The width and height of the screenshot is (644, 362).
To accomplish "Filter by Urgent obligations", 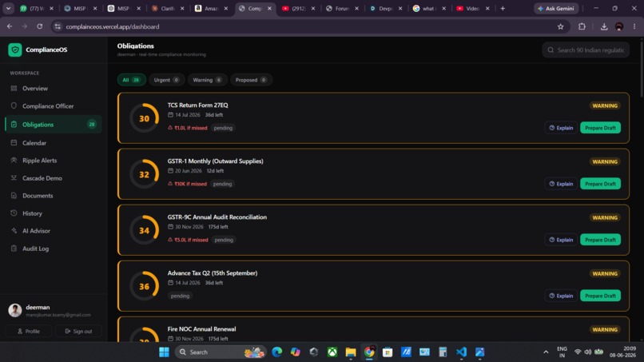I will point(166,80).
